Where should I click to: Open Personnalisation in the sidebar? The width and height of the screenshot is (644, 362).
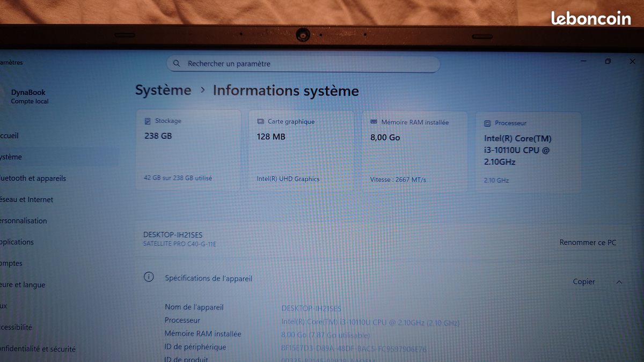pyautogui.click(x=23, y=221)
